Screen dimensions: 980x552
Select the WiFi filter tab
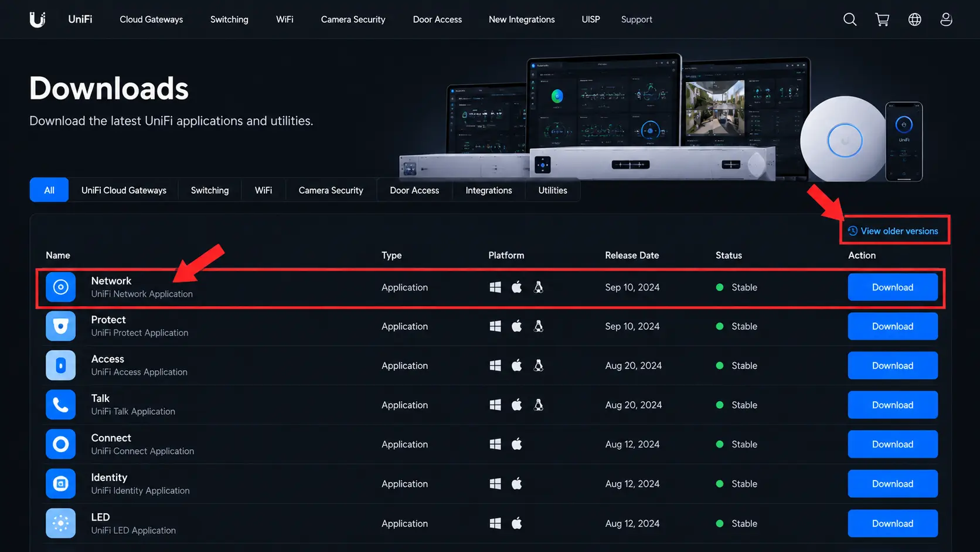263,190
